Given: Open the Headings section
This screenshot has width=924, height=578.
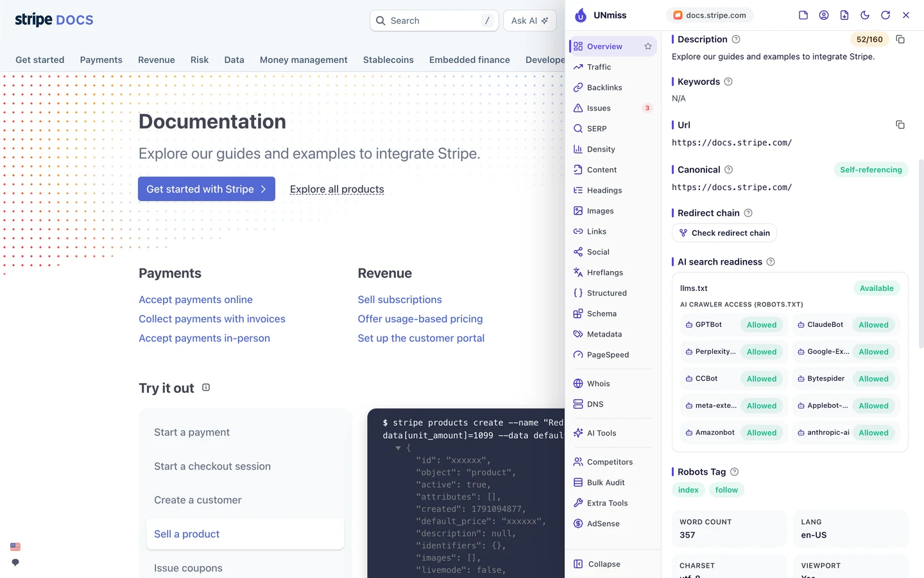Looking at the screenshot, I should pyautogui.click(x=613, y=190).
